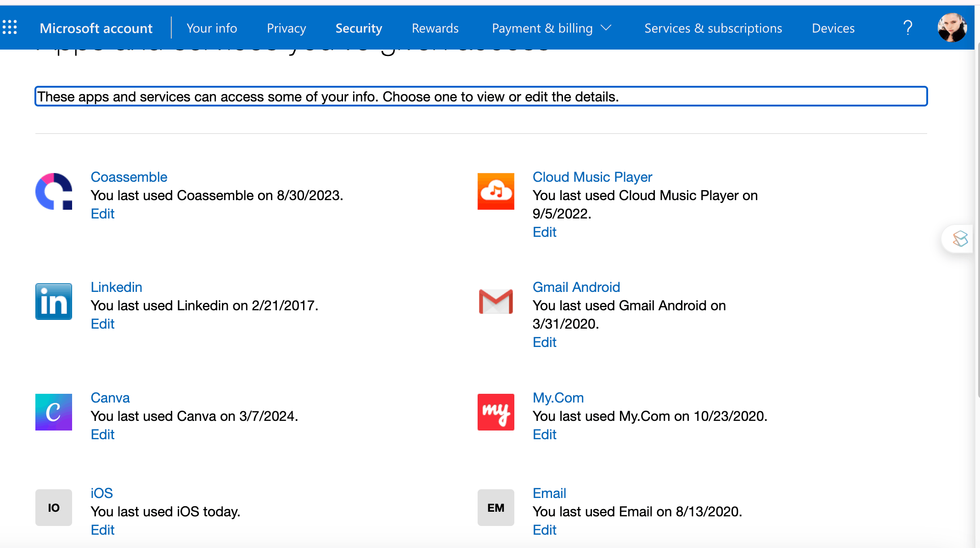This screenshot has width=980, height=548.
Task: Go to the Devices tab
Action: 833,28
